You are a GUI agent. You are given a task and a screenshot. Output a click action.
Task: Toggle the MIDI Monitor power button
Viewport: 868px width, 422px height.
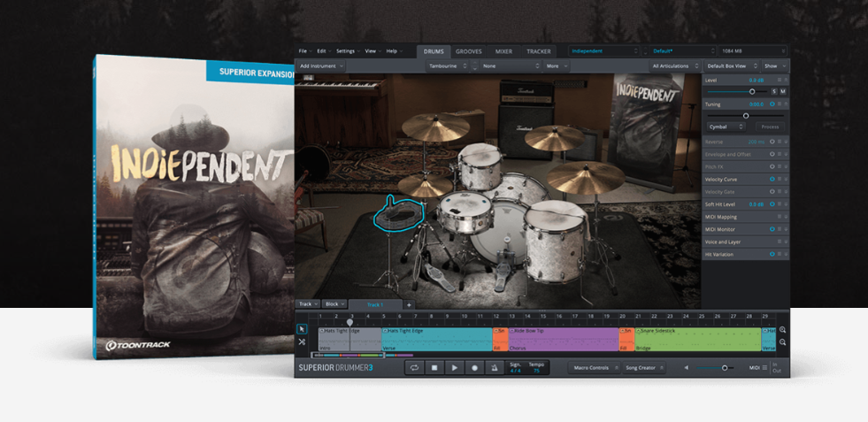point(772,229)
